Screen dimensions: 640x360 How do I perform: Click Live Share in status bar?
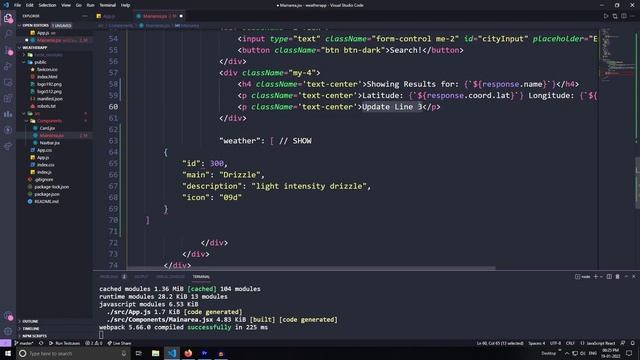click(119, 343)
